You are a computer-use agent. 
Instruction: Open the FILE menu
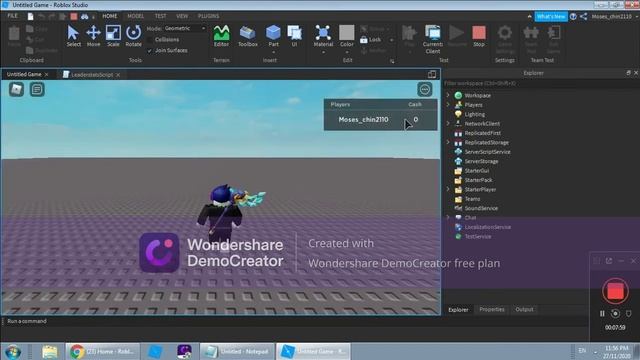(13, 16)
